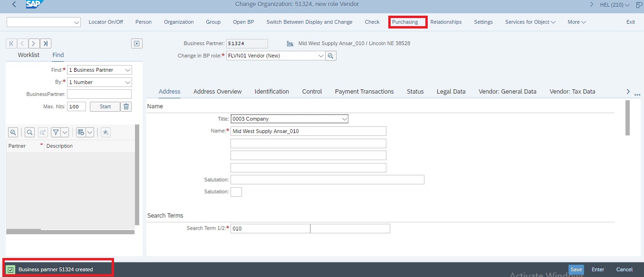This screenshot has width=644, height=277.
Task: Open the table personalization settings icon
Action: tap(81, 132)
